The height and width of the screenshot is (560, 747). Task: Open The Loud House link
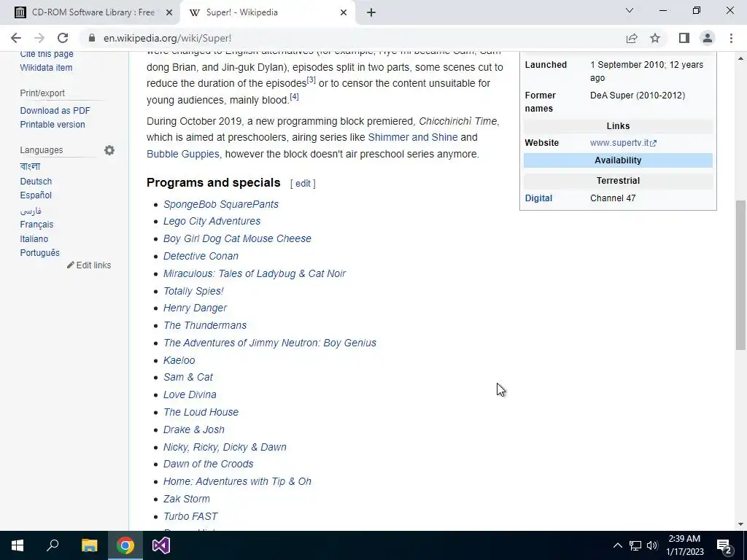[x=201, y=412]
